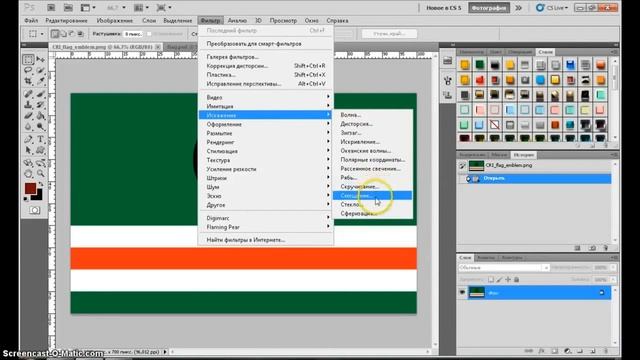Image resolution: width=640 pixels, height=360 pixels.
Task: Open the Arrange Documents dropdown
Action: [142, 7]
